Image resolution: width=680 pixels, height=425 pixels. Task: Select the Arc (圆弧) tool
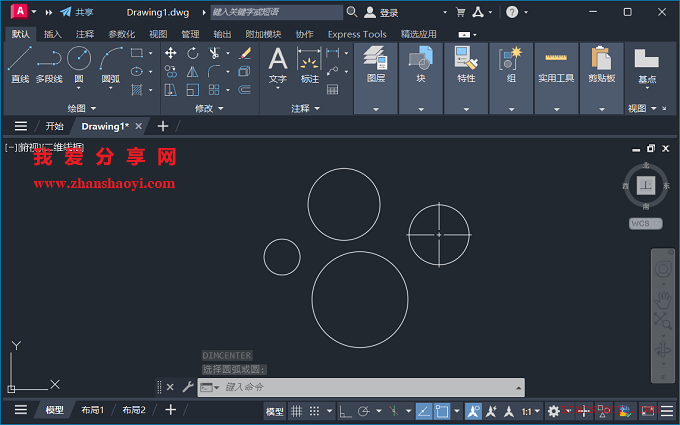pyautogui.click(x=111, y=64)
